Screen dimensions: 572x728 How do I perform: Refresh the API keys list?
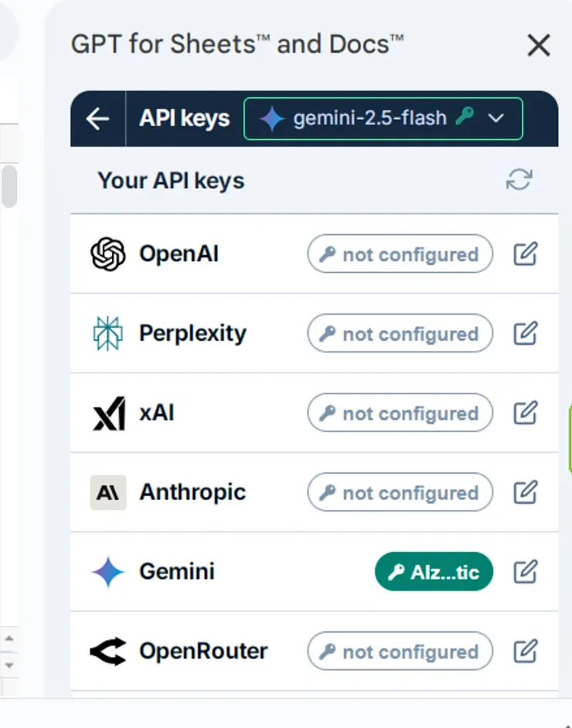(519, 179)
